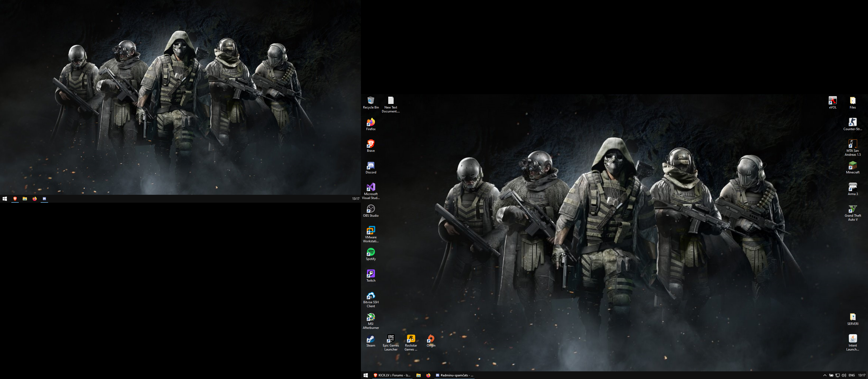Image resolution: width=868 pixels, height=379 pixels.
Task: Select the Arma 3 desktop shortcut
Action: tap(852, 189)
